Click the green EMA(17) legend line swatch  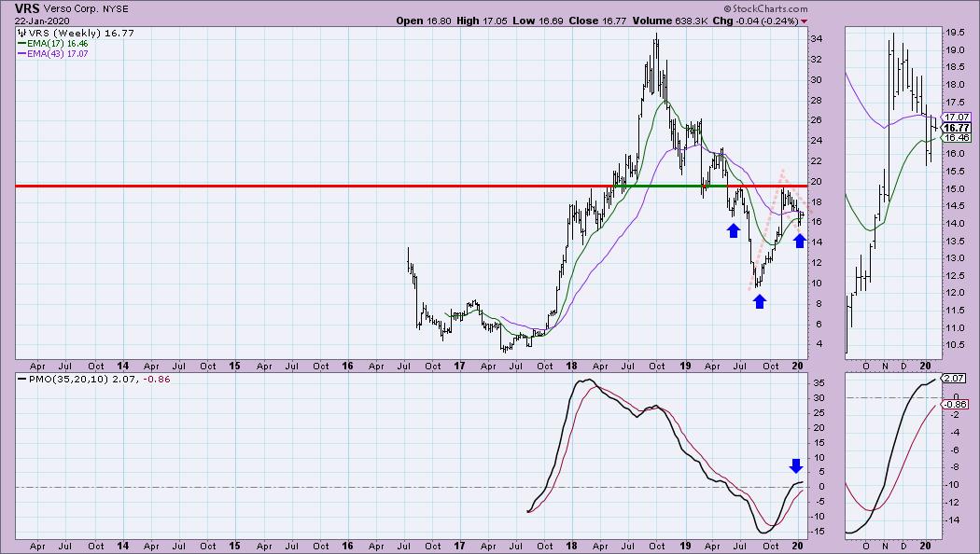point(21,44)
